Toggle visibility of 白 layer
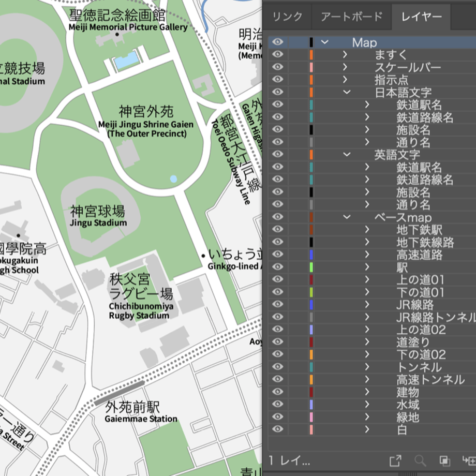The image size is (476, 476). pos(277,429)
